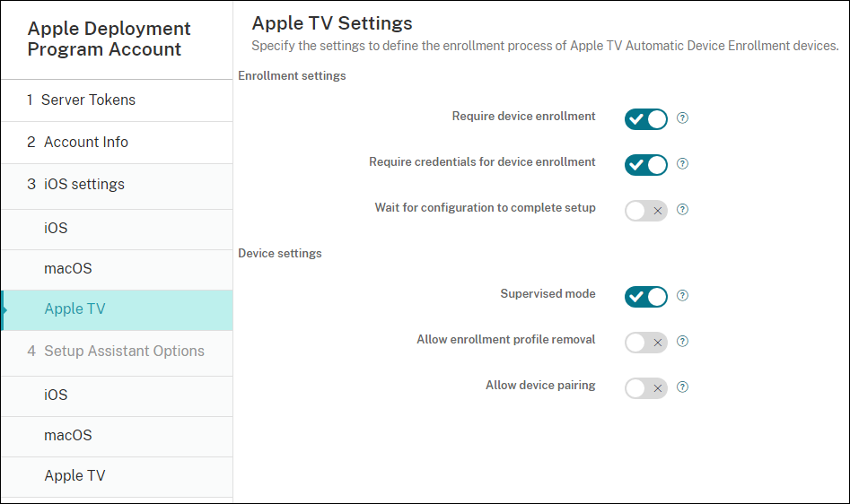Go to Server Tokens step
Screen dimensions: 850x504
[x=88, y=100]
